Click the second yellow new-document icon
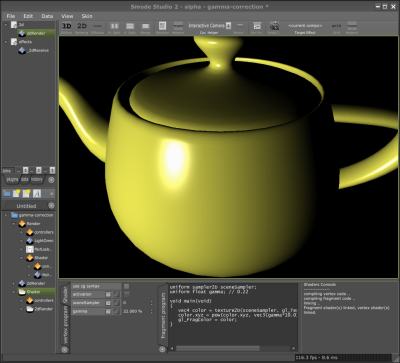 27,193
